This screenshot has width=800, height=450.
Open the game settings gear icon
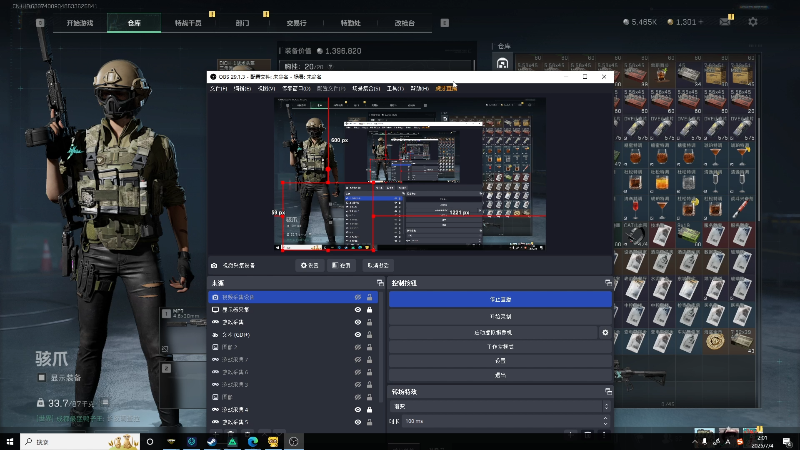click(753, 22)
